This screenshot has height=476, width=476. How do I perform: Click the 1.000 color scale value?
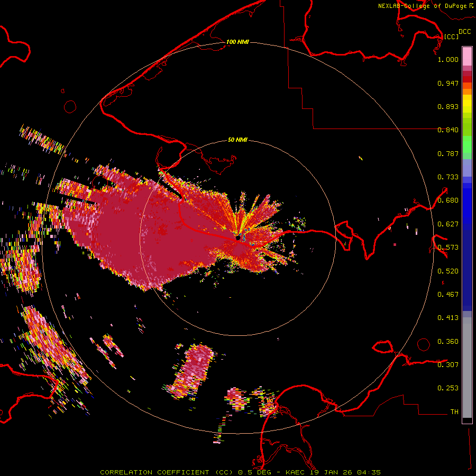pos(448,59)
